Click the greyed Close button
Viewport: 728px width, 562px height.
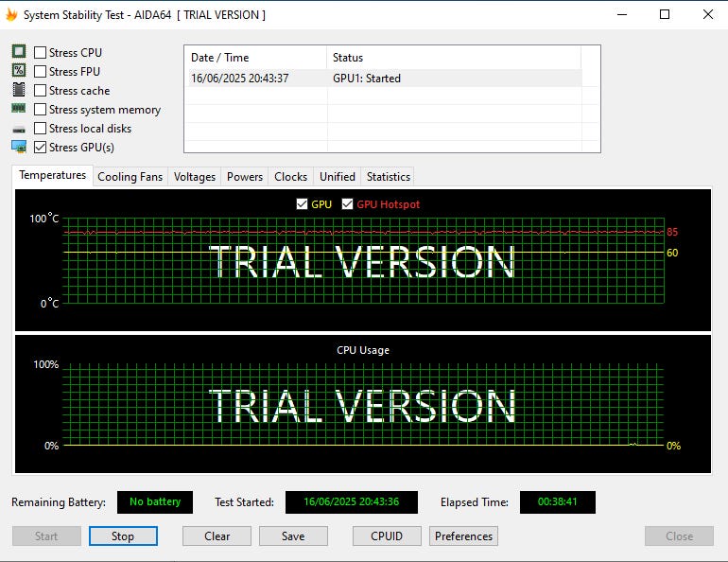(x=679, y=536)
